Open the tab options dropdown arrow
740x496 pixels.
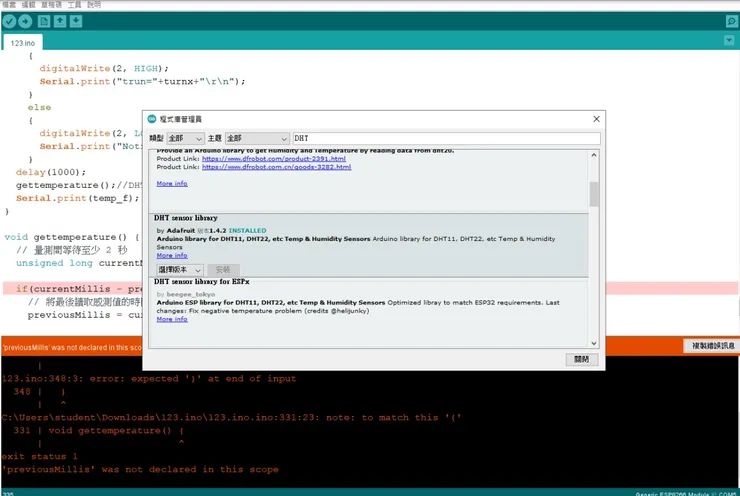pos(729,41)
